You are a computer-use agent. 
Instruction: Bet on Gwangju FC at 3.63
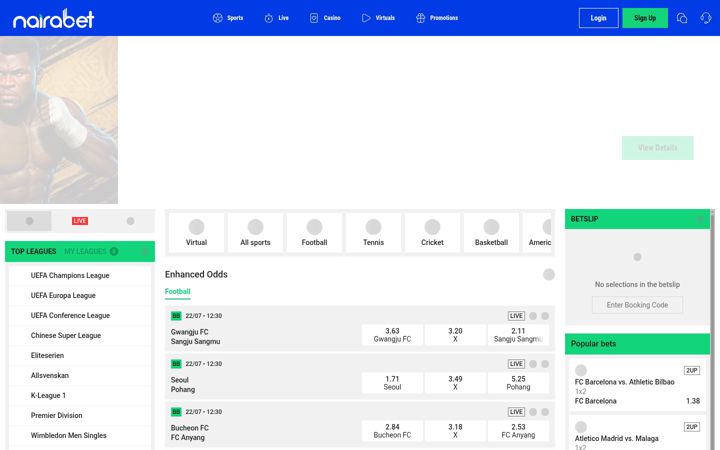point(392,335)
